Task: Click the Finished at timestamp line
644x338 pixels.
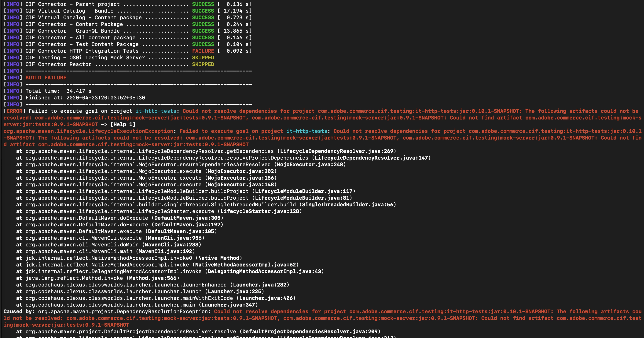Action: pos(85,98)
